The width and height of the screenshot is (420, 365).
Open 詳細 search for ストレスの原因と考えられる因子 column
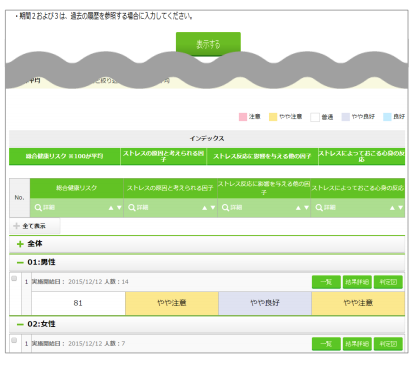[x=138, y=208]
